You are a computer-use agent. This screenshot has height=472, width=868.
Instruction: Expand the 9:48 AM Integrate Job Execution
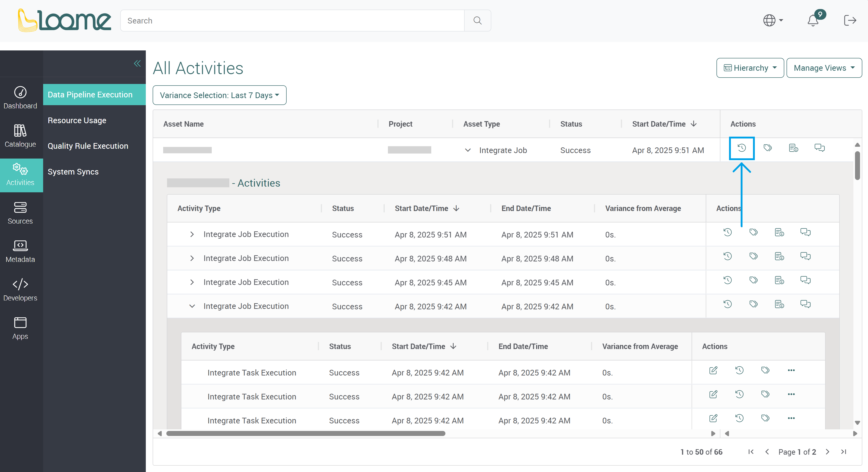[192, 258]
